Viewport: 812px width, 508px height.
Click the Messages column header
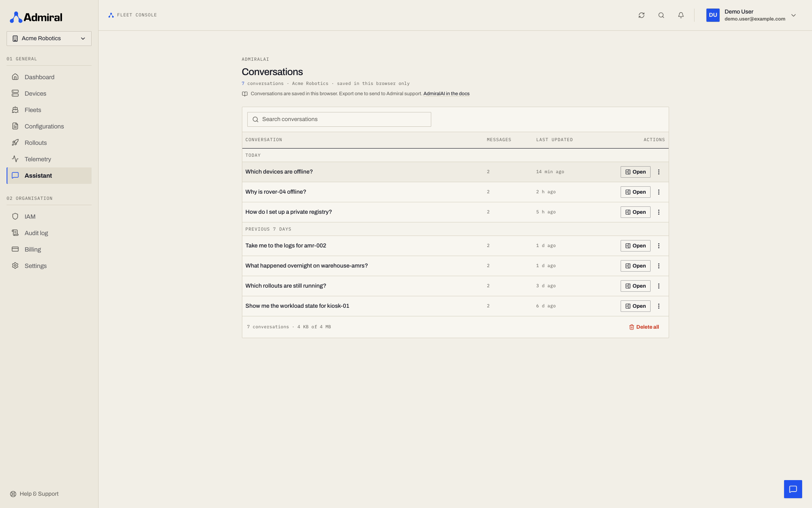(499, 140)
